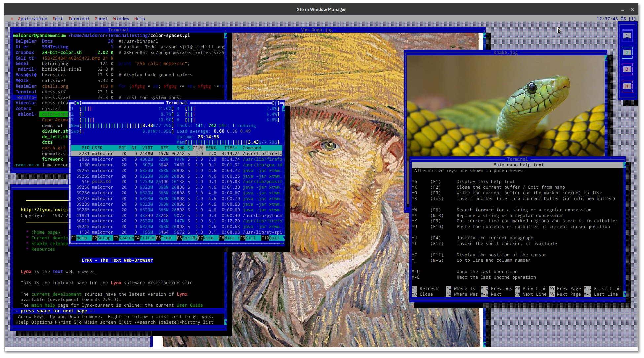Open the Terminal menu in menubar
This screenshot has width=644, height=358.
point(79,19)
